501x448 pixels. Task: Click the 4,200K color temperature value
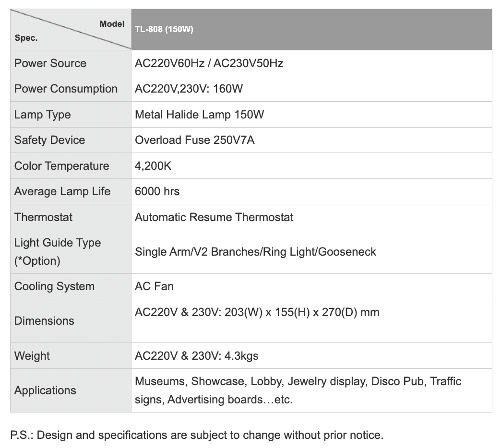coord(153,166)
